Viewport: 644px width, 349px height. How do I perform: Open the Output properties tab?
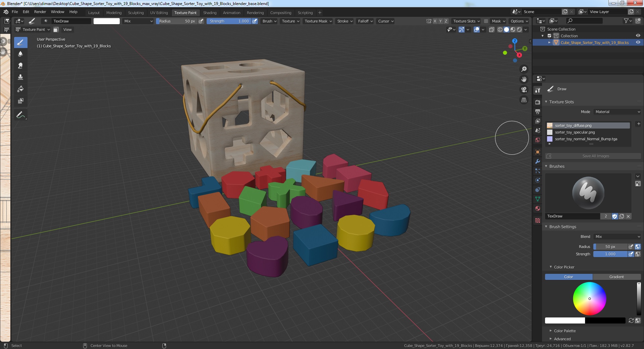click(538, 111)
